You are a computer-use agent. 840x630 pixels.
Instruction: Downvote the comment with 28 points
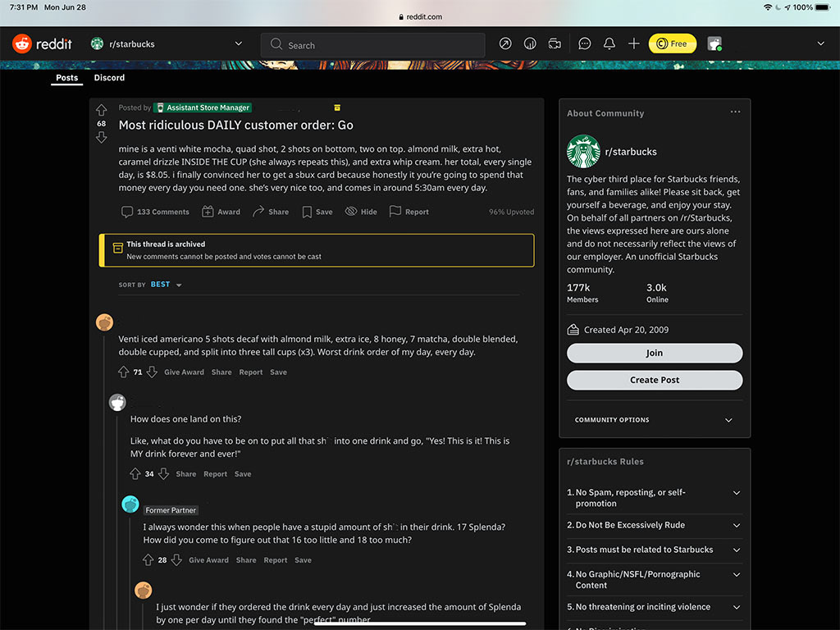tap(177, 559)
